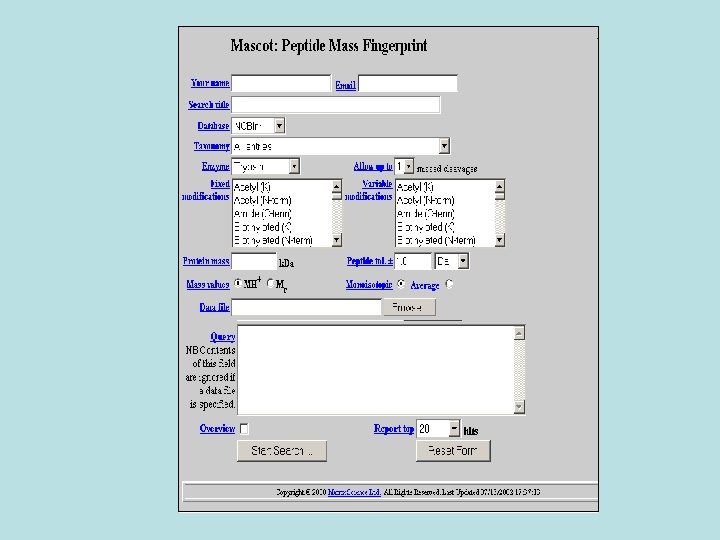The image size is (720, 540).
Task: Follow the Matrix Science Ltd. copyright link
Action: click(354, 492)
